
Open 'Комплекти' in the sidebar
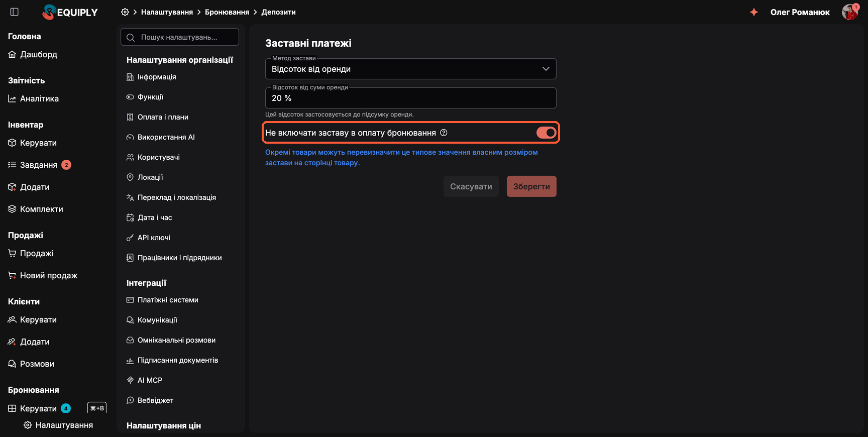pyautogui.click(x=35, y=209)
